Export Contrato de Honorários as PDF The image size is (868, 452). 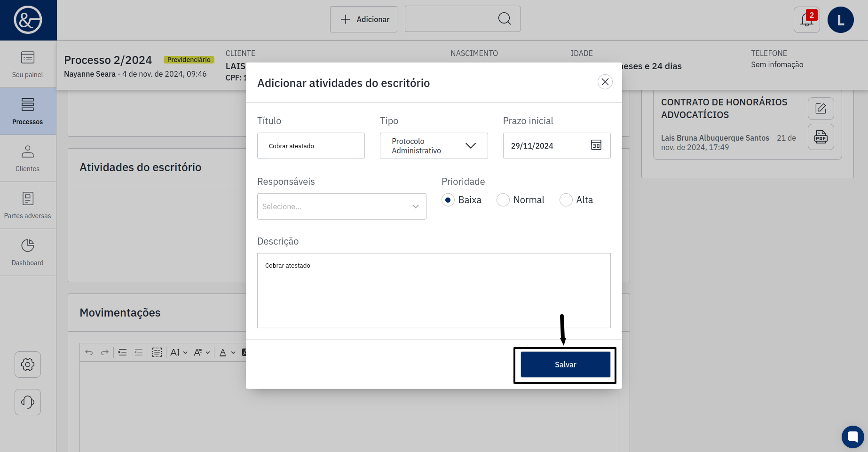pos(821,137)
